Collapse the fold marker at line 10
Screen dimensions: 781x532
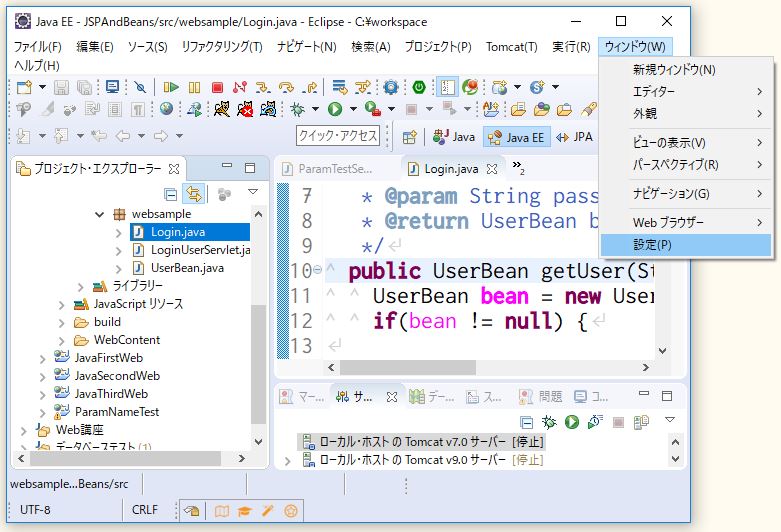point(317,270)
